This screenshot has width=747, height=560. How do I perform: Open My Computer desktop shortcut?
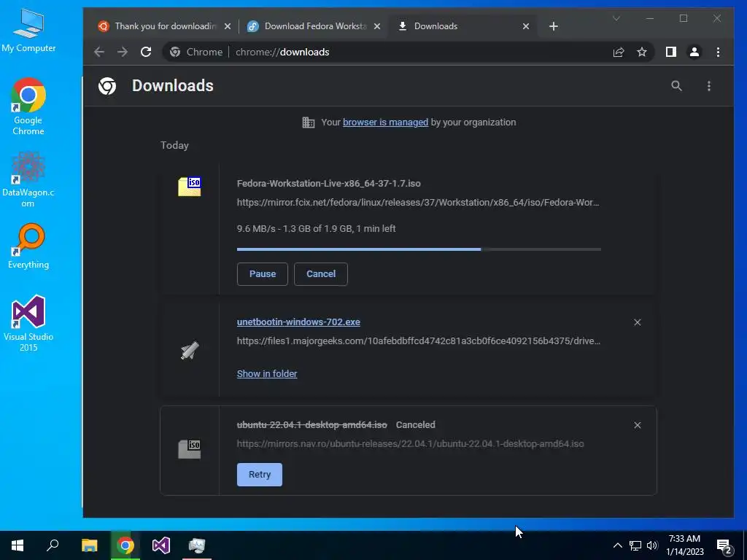pos(28,31)
